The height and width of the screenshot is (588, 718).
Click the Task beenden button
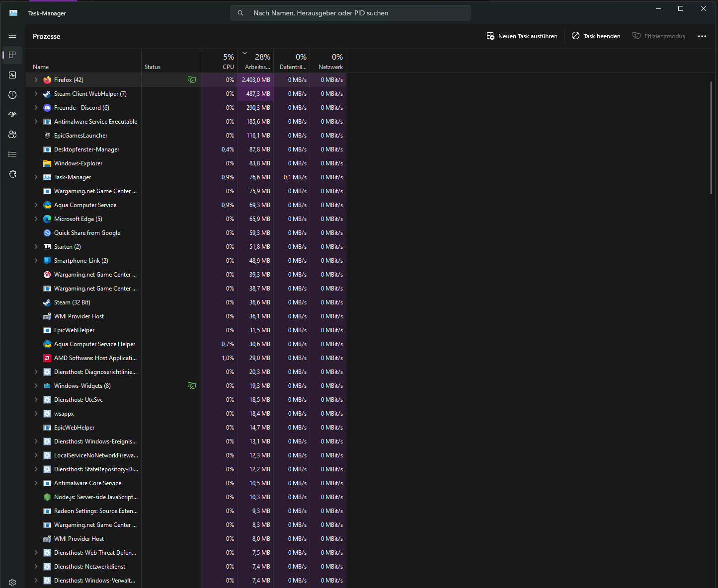click(x=596, y=36)
